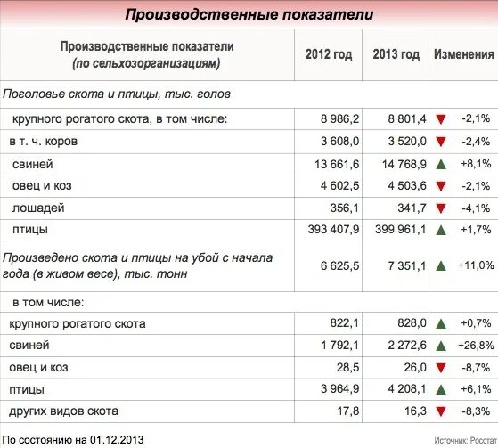Click the red down arrow beside -8,3%
This screenshot has width=498, height=448.
[x=441, y=411]
